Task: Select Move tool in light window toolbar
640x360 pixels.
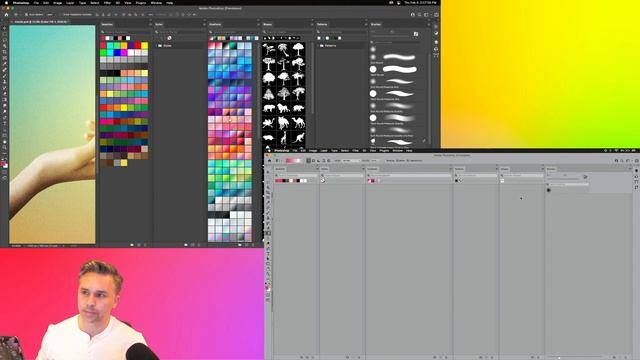Action: tap(268, 171)
